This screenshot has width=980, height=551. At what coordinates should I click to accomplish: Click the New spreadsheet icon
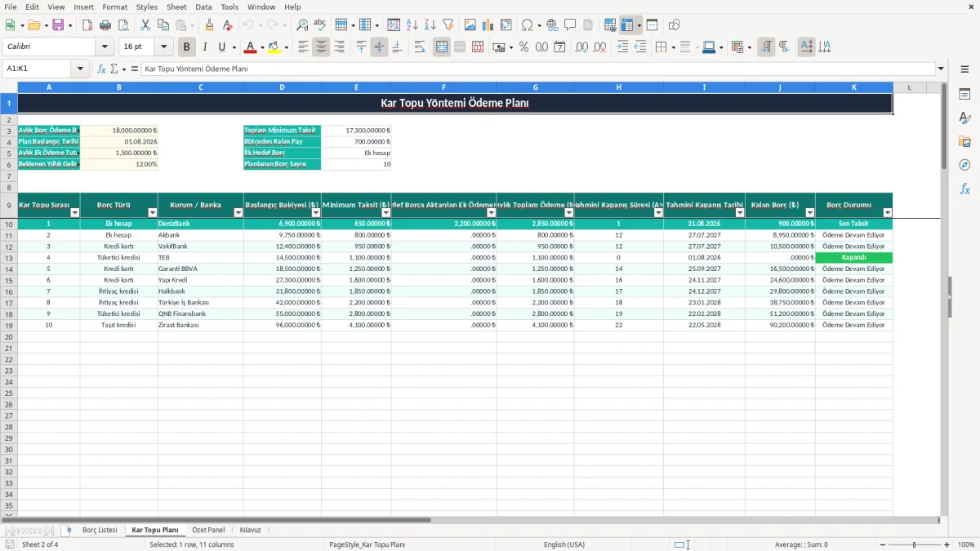click(x=10, y=25)
